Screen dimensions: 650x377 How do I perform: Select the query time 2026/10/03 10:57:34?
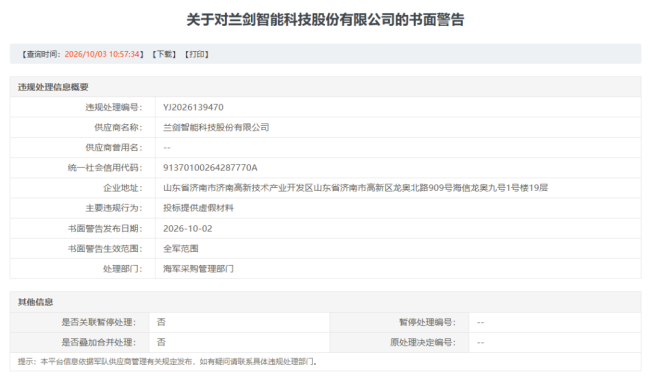coord(102,54)
